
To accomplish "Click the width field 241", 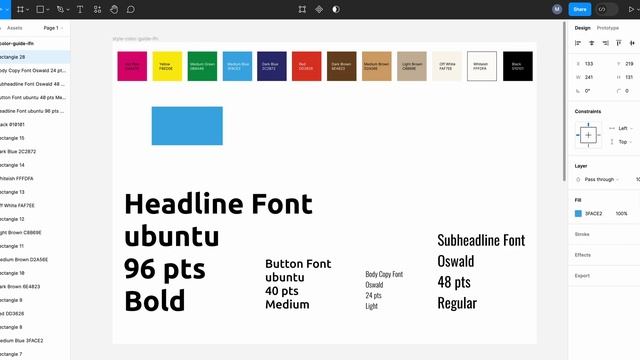I will pos(589,78).
